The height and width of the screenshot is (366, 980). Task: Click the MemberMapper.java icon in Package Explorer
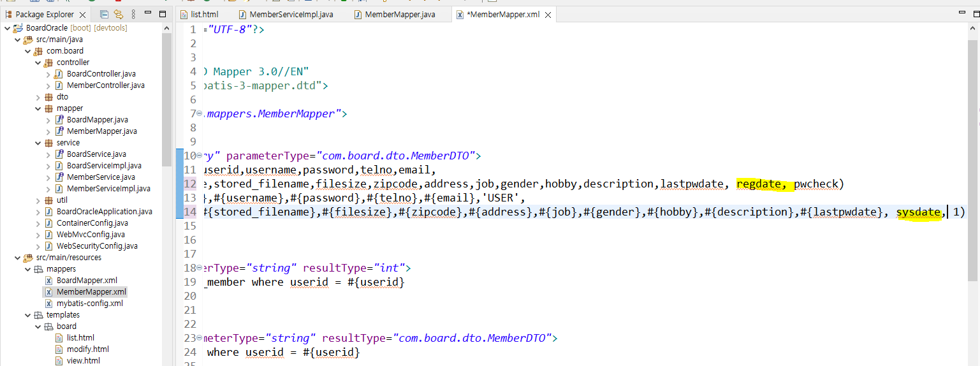tap(59, 131)
